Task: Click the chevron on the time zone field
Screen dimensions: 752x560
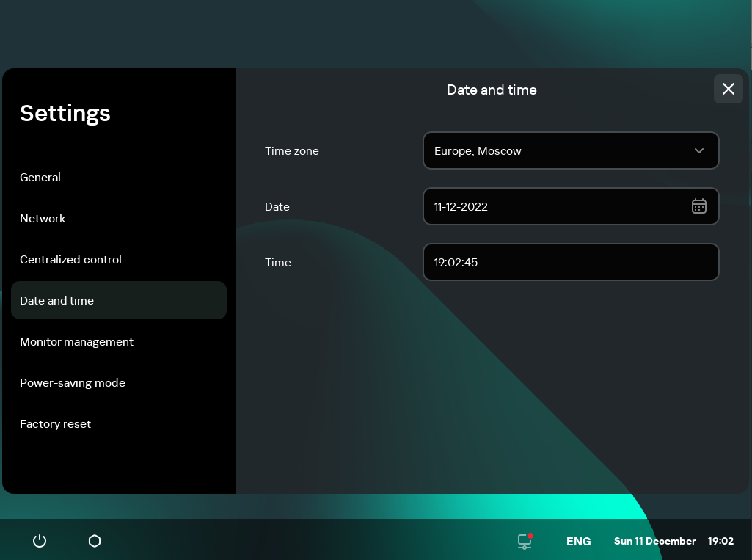Action: pyautogui.click(x=699, y=150)
